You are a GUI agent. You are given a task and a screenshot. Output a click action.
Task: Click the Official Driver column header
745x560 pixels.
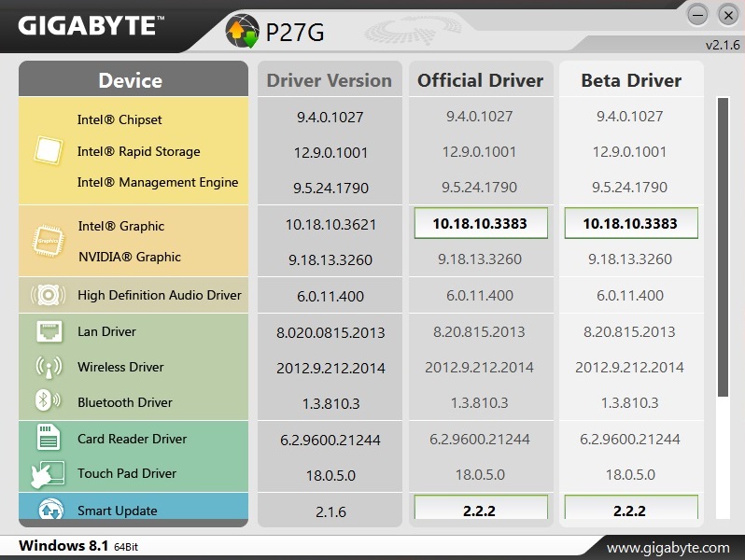click(480, 80)
